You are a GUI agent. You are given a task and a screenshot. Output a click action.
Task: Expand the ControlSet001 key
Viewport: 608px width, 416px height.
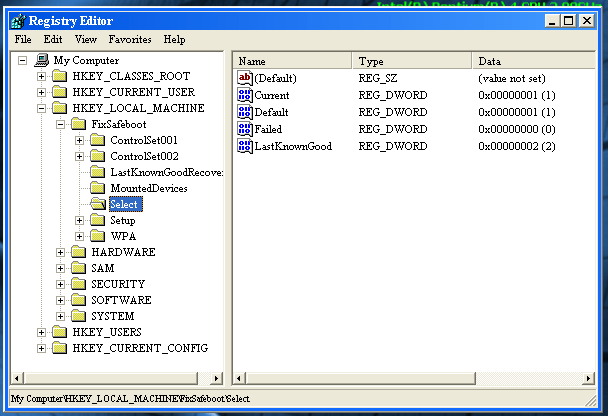tap(79, 140)
